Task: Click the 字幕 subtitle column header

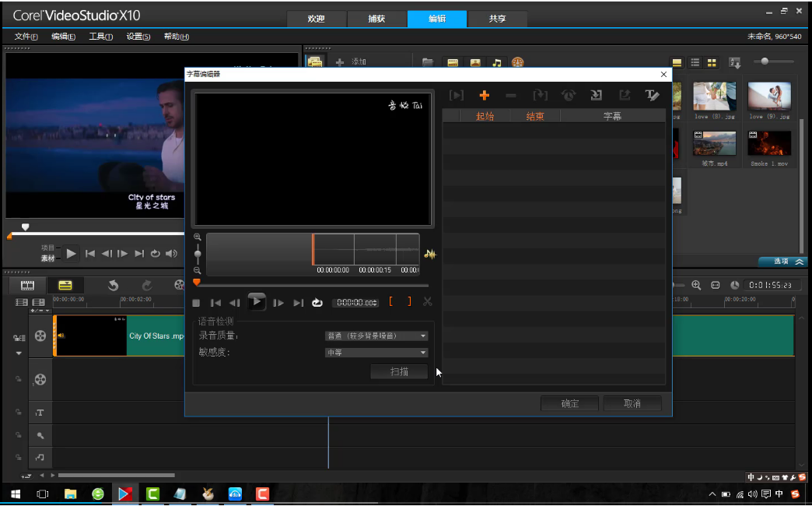Action: tap(613, 116)
